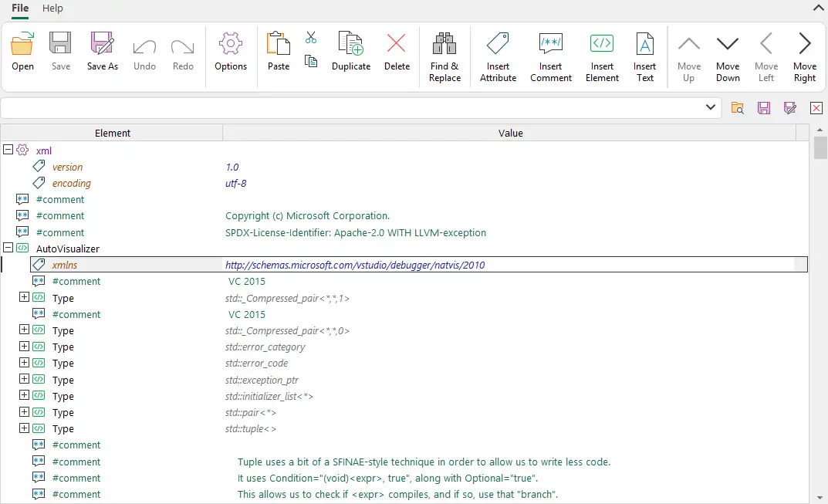Image resolution: width=828 pixels, height=504 pixels.
Task: Expand Type std::exception_ptr node
Action: coord(24,379)
